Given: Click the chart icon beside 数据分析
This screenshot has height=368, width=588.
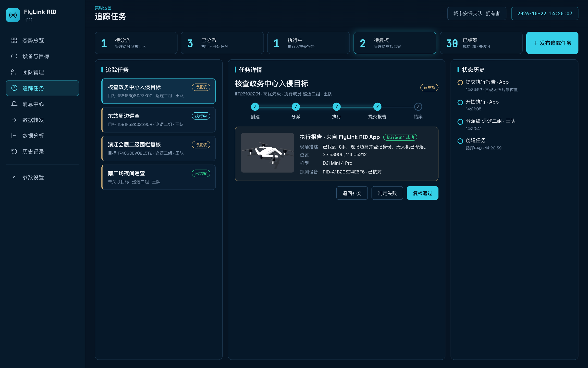Looking at the screenshot, I should point(14,136).
